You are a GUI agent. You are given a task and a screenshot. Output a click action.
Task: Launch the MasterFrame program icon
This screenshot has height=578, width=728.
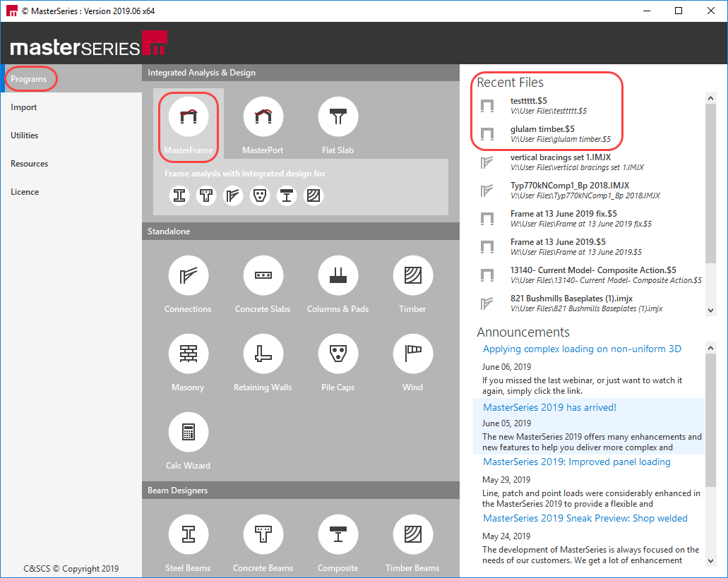point(188,117)
